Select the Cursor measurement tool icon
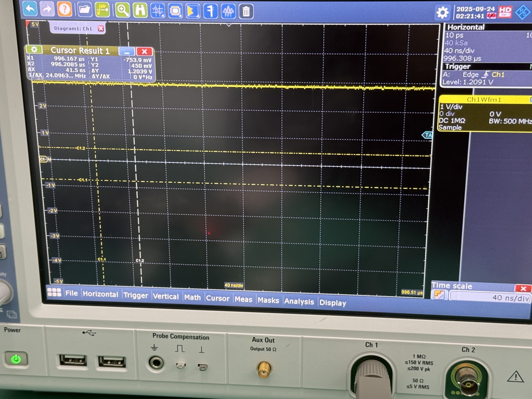 (x=158, y=11)
